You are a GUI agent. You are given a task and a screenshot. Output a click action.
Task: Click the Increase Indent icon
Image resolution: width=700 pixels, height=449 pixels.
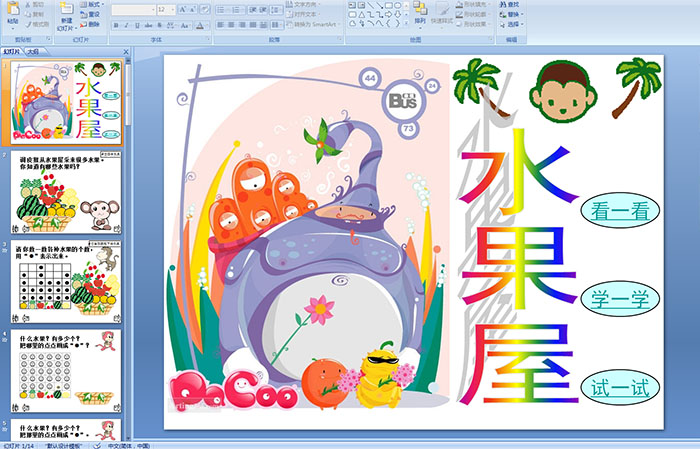tap(263, 9)
